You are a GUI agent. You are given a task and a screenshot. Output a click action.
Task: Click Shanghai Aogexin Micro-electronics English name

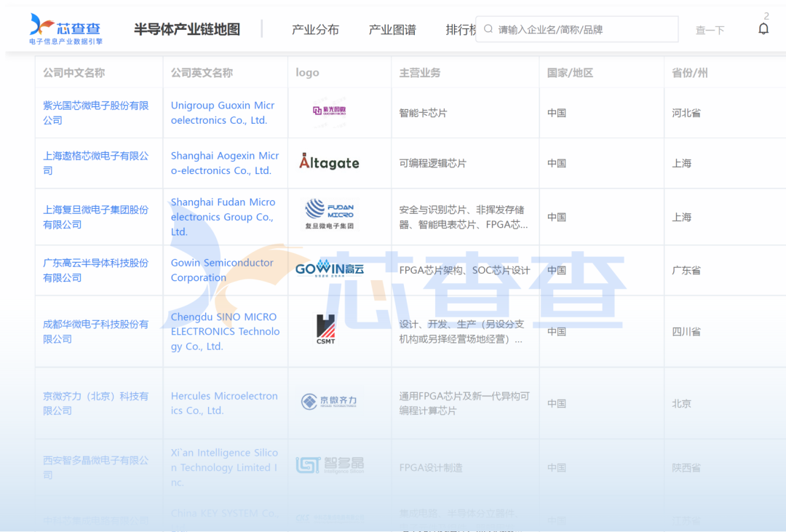click(225, 163)
